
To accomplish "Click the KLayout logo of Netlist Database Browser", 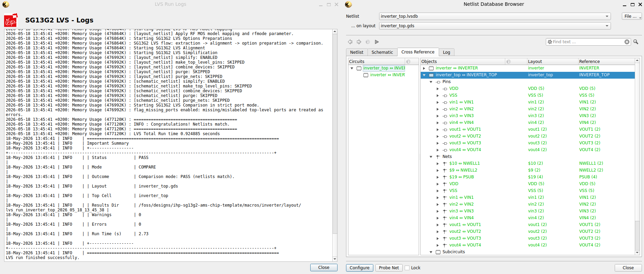I will 348,4.
